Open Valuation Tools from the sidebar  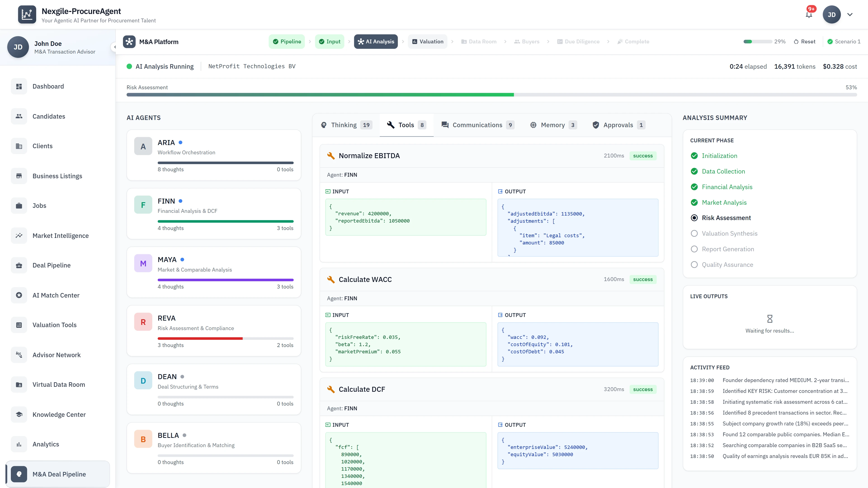point(54,325)
